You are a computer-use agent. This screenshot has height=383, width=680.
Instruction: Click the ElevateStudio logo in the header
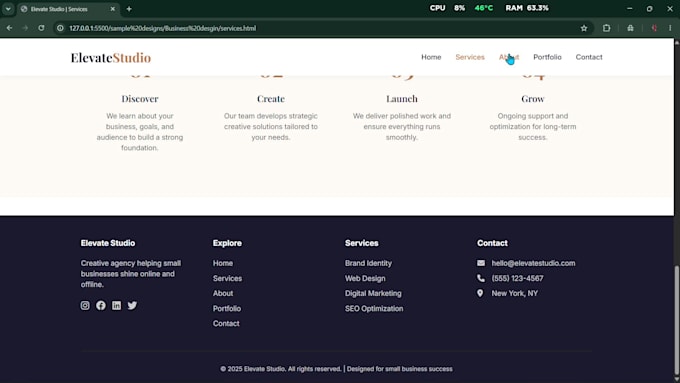pos(111,57)
